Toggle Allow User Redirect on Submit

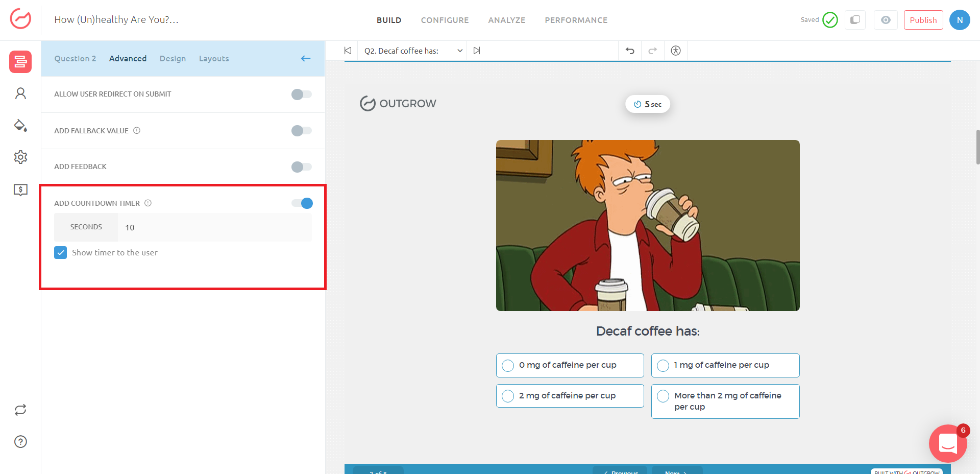point(302,94)
